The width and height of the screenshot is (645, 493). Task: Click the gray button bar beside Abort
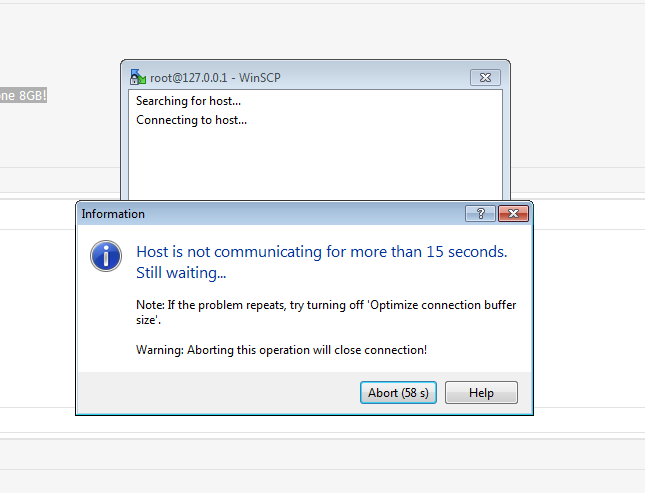(x=218, y=393)
